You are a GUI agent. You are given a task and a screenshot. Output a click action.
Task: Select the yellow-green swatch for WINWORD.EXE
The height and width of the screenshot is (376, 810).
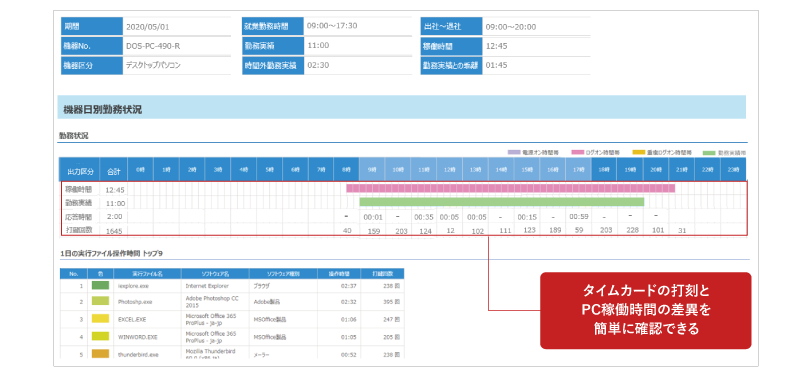click(101, 336)
